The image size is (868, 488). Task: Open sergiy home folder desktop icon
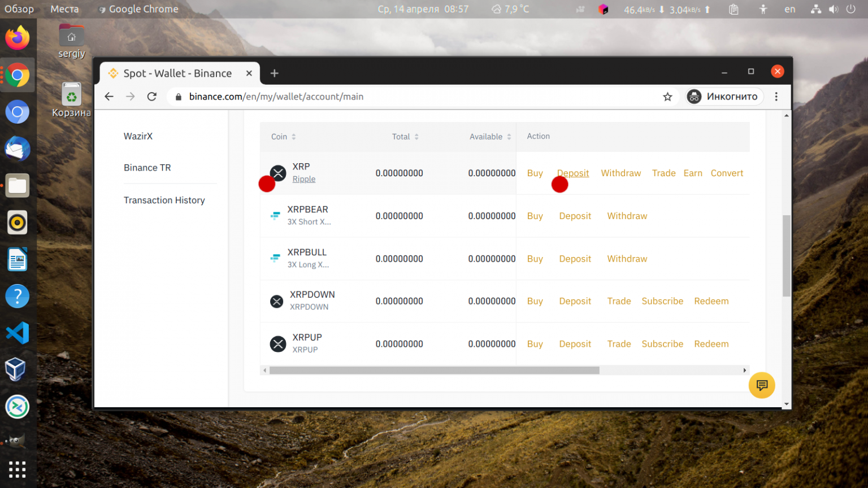pos(72,41)
